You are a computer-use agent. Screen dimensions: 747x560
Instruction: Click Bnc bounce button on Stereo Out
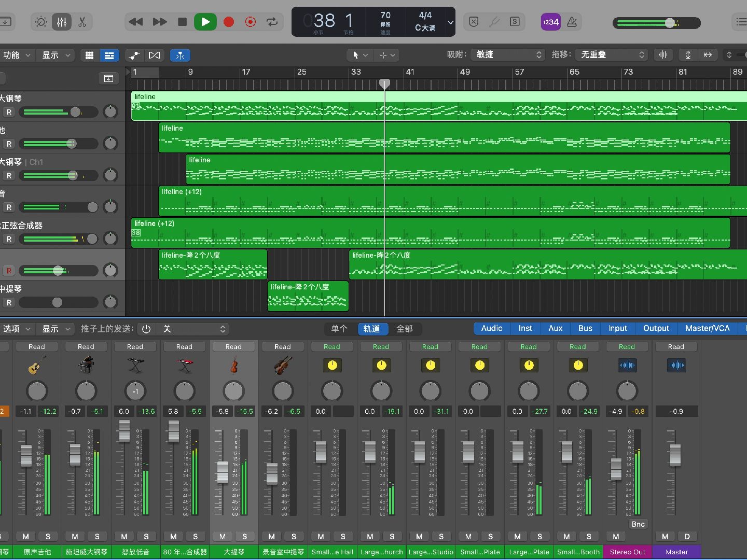638,524
